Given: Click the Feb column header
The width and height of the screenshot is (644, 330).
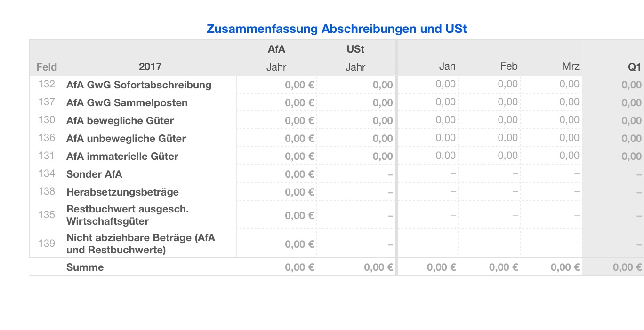Looking at the screenshot, I should point(508,66).
